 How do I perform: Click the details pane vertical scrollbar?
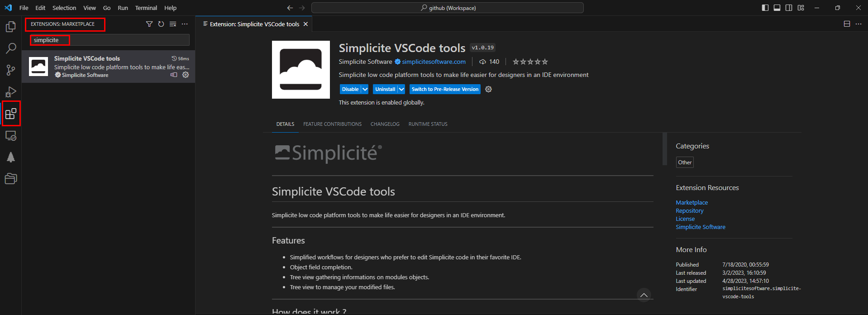665,149
